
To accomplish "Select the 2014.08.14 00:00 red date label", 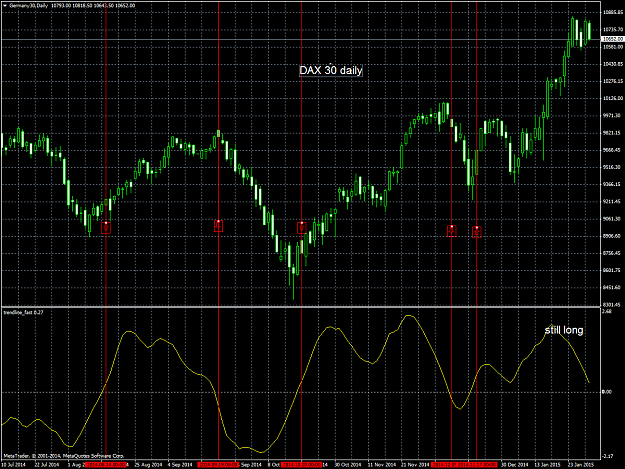I will 106,465.
